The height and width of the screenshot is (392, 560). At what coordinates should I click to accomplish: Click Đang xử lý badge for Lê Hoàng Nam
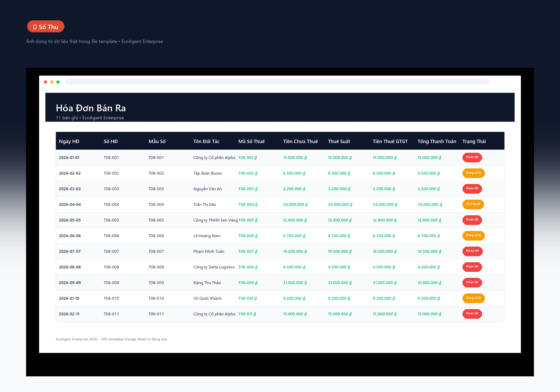click(x=473, y=235)
